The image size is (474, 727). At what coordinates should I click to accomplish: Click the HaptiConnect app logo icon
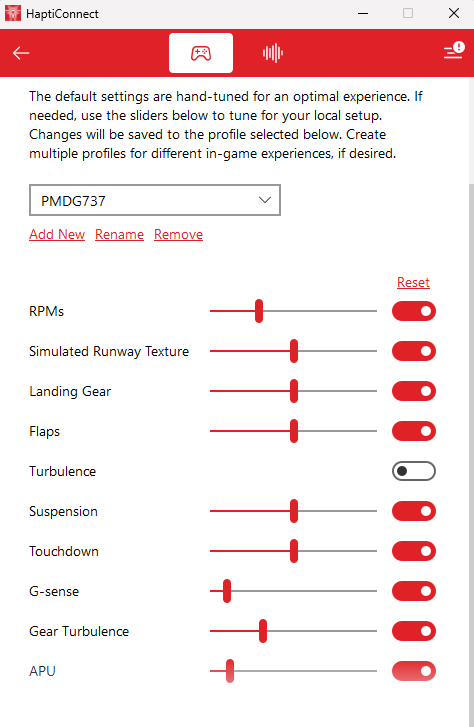tap(13, 13)
